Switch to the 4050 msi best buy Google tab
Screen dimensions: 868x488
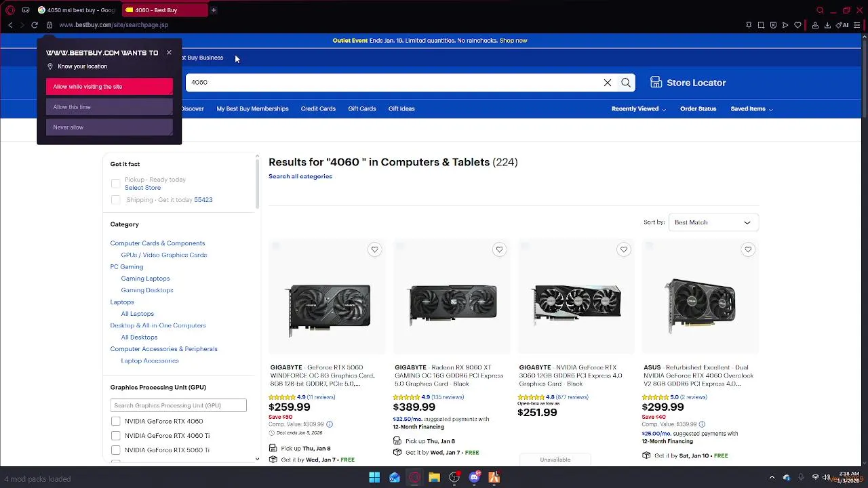[x=77, y=10]
